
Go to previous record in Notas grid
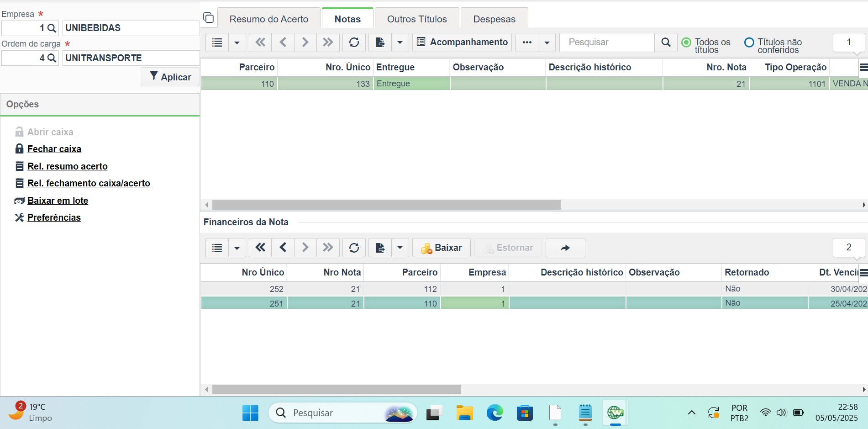click(x=283, y=42)
